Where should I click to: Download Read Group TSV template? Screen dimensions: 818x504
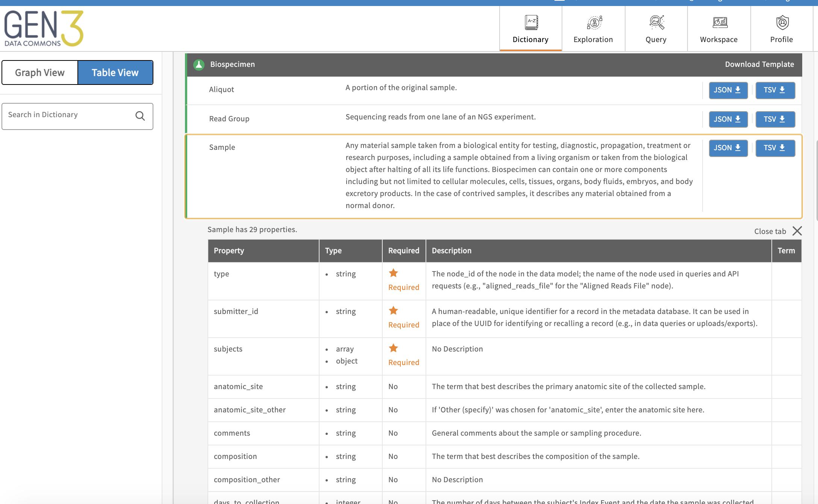[x=775, y=119]
